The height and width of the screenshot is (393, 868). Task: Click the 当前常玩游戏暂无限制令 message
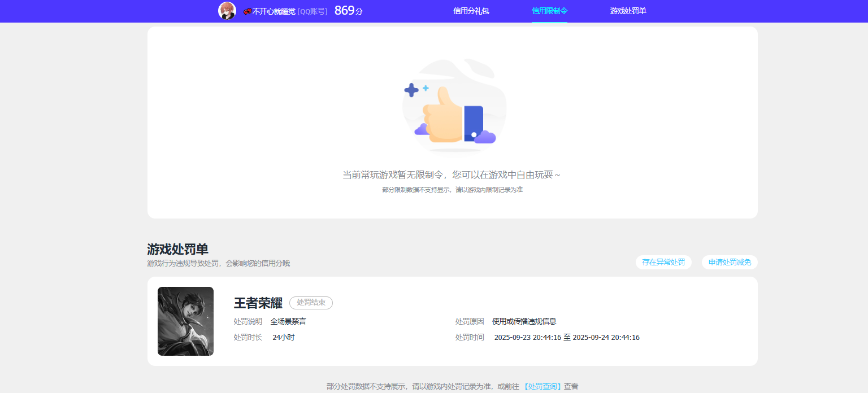(x=452, y=175)
